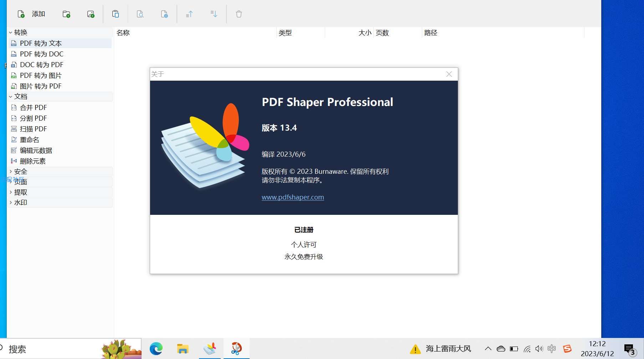Screen dimensions: 644x359
Task: Click the trash delete toolbar icon
Action: pyautogui.click(x=239, y=14)
